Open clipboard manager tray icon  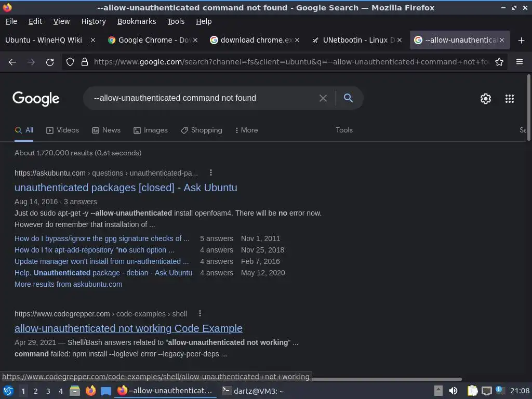tap(472, 391)
